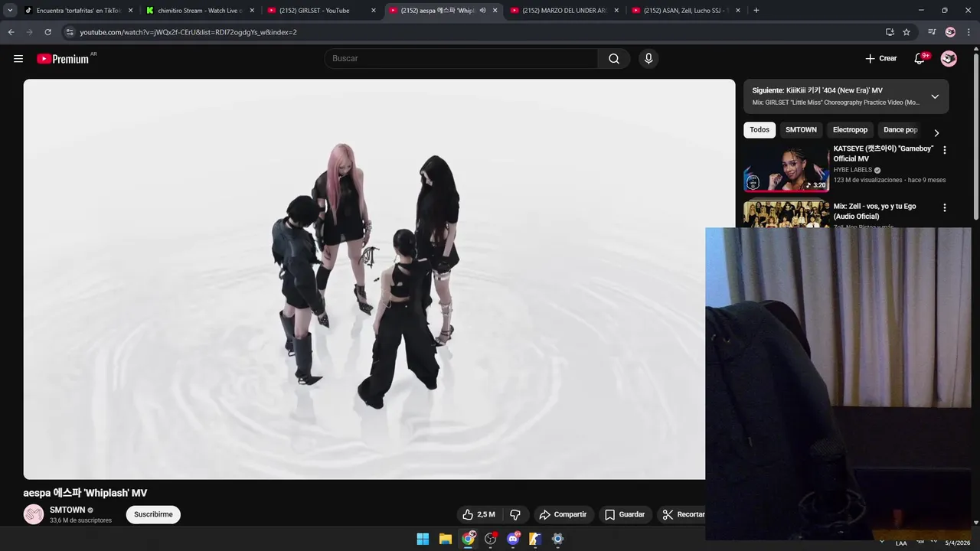Mute the aespa Whiplash tab audio
Viewport: 980px width, 551px height.
click(482, 11)
